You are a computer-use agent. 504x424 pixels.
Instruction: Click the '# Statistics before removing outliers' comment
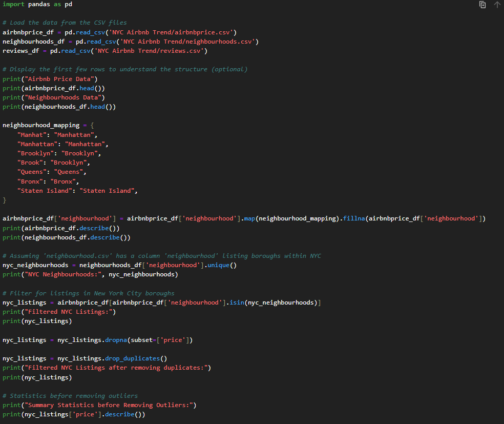tap(70, 396)
